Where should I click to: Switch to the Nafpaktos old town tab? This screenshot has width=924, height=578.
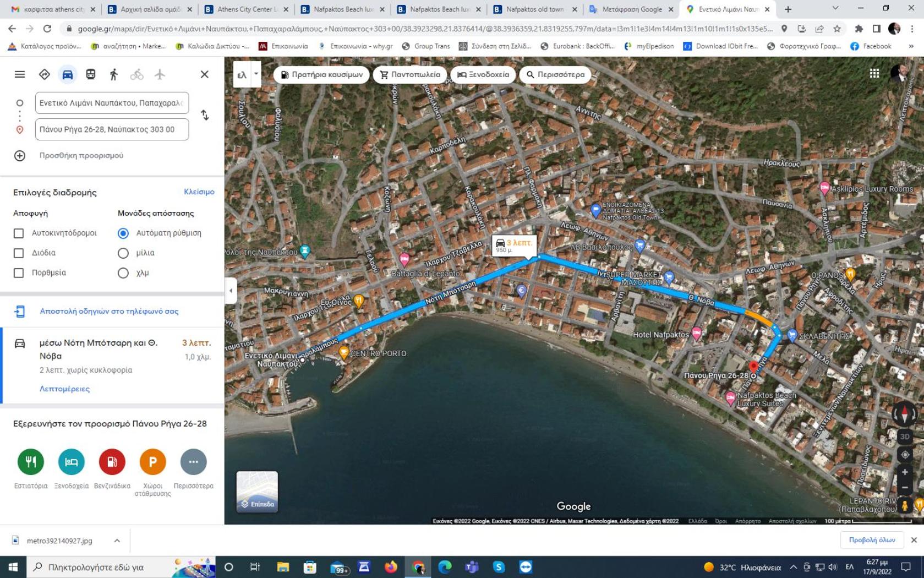pyautogui.click(x=534, y=9)
